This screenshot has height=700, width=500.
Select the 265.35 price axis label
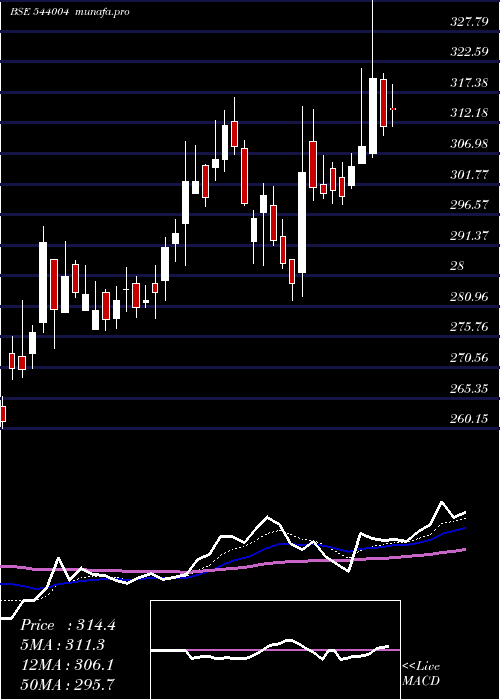click(x=469, y=389)
